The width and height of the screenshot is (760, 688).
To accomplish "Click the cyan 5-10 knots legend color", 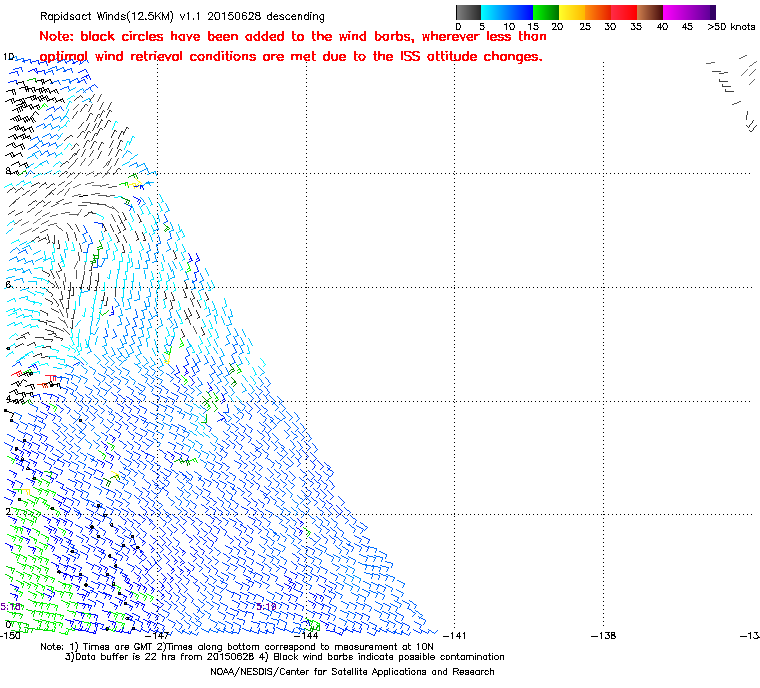I will click(x=494, y=12).
